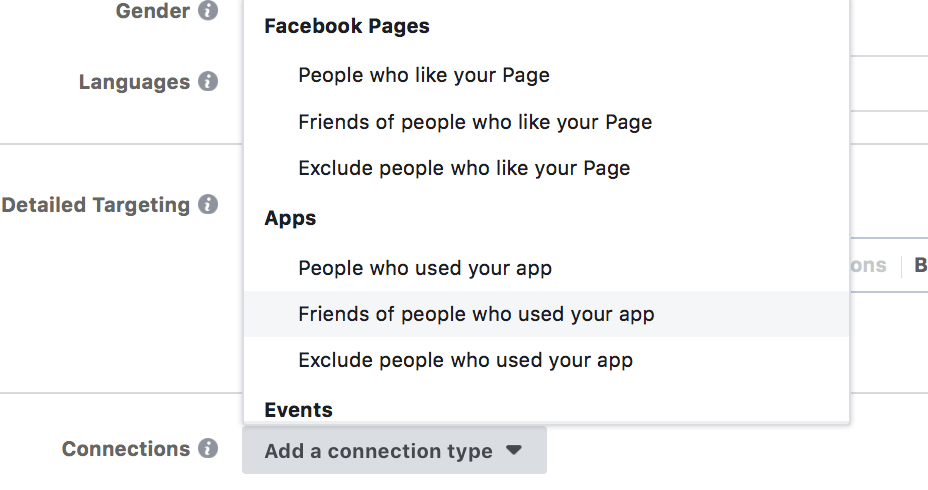Select Friends of people who used your app
The height and width of the screenshot is (490, 928).
coord(546,314)
